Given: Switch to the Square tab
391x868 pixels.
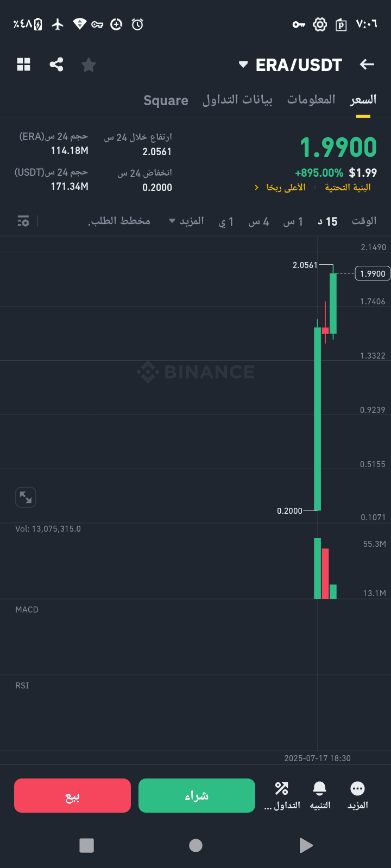Looking at the screenshot, I should (x=166, y=100).
